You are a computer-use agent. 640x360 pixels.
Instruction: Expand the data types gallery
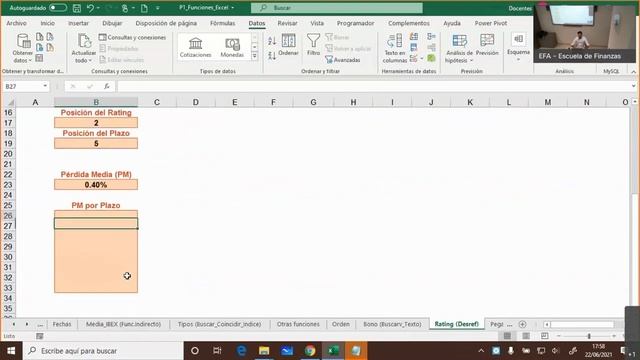254,56
